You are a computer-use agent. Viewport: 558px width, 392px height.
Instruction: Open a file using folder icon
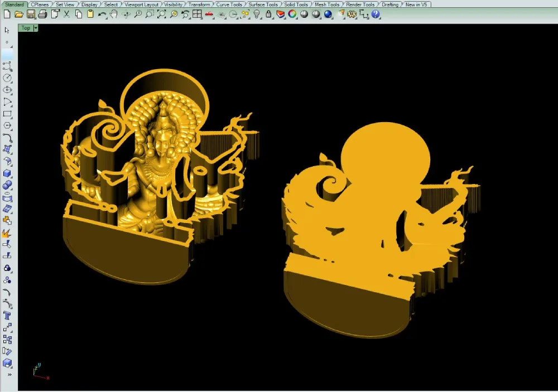pyautogui.click(x=19, y=14)
